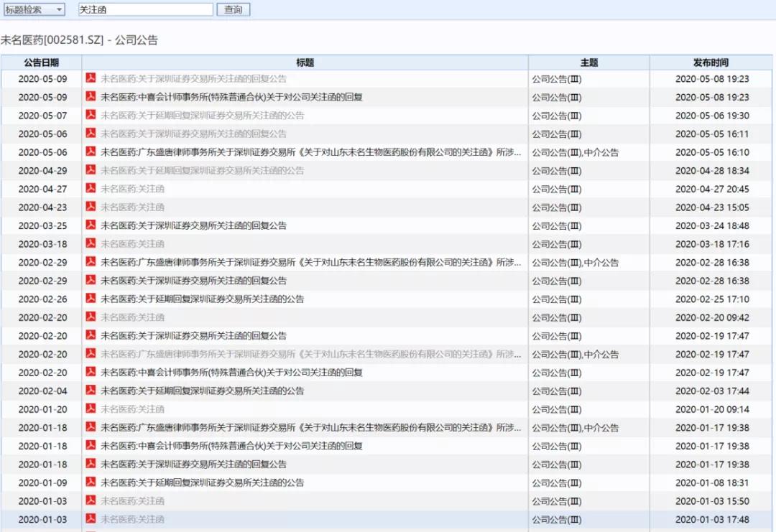Click the PDF icon in the 2020-01-09 row
This screenshot has height=532, width=776.
pos(91,482)
